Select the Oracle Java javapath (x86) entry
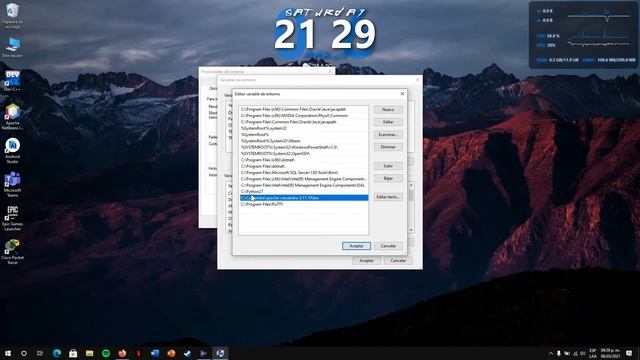 304,109
